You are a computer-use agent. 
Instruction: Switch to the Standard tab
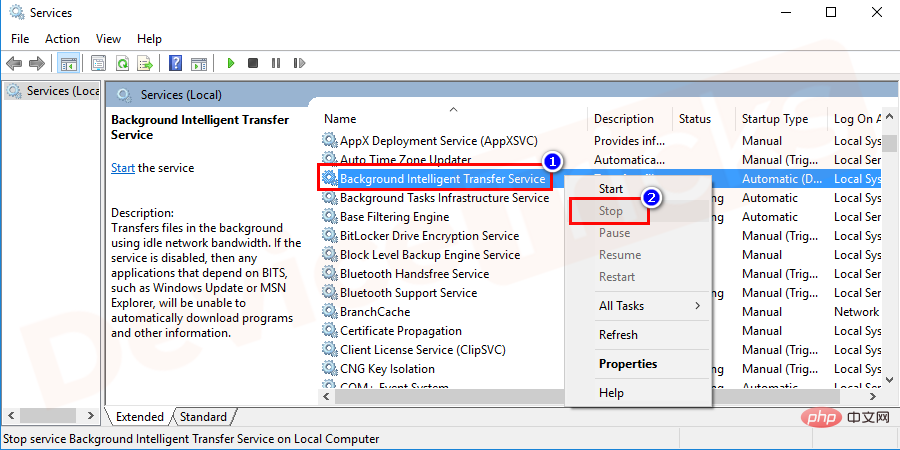pos(203,416)
